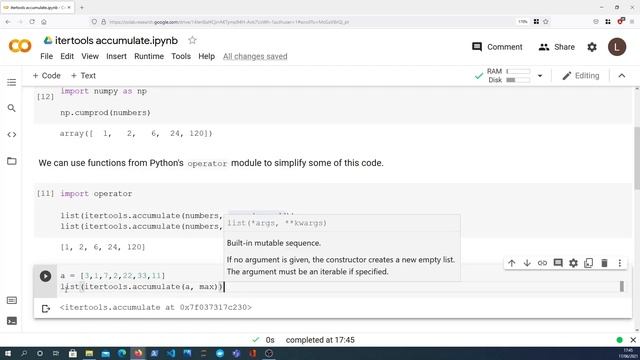Add a new Code cell
This screenshot has height=360, width=640.
click(x=47, y=76)
